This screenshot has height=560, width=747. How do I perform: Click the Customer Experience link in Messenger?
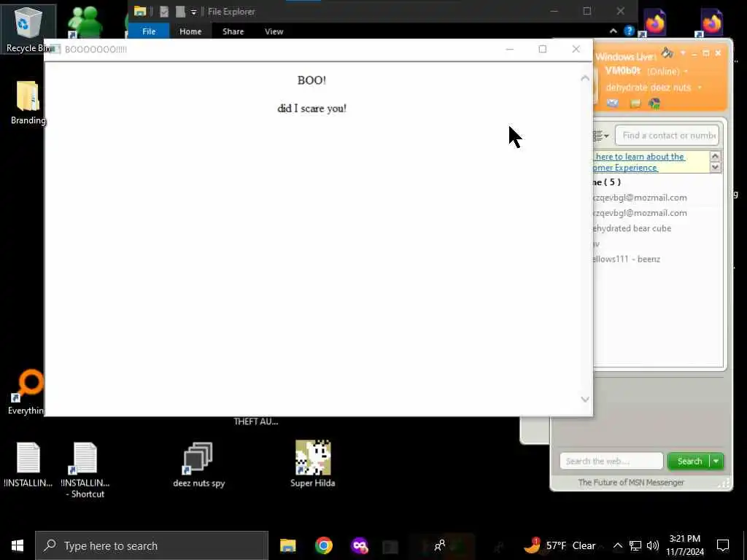pos(625,168)
